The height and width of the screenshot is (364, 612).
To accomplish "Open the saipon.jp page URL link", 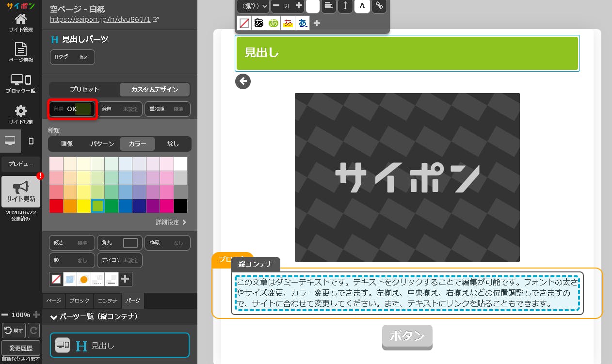I will pos(104,20).
